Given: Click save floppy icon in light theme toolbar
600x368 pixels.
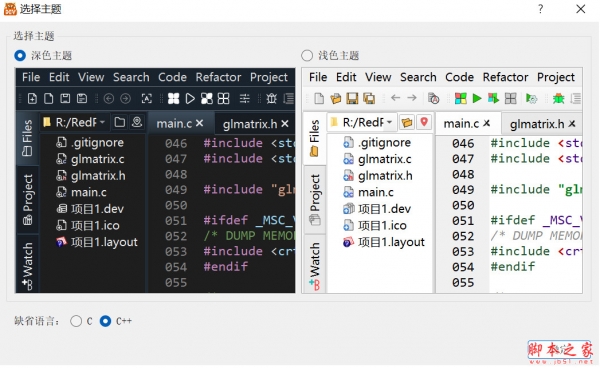Looking at the screenshot, I should 352,99.
